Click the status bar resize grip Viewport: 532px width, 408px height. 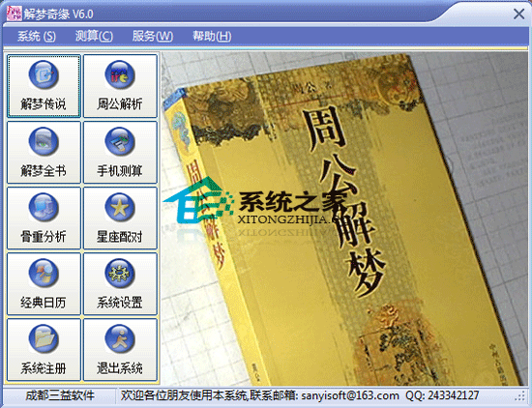[521, 396]
